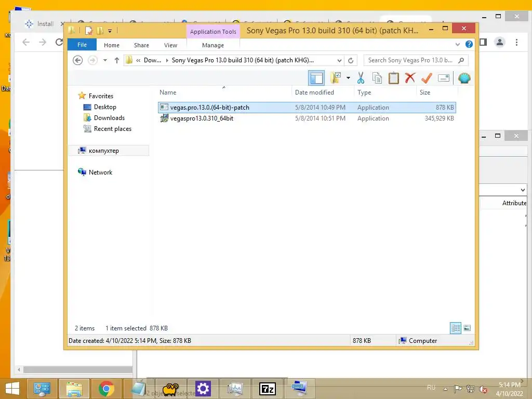Click the orange checkmark Properties icon

(x=427, y=78)
